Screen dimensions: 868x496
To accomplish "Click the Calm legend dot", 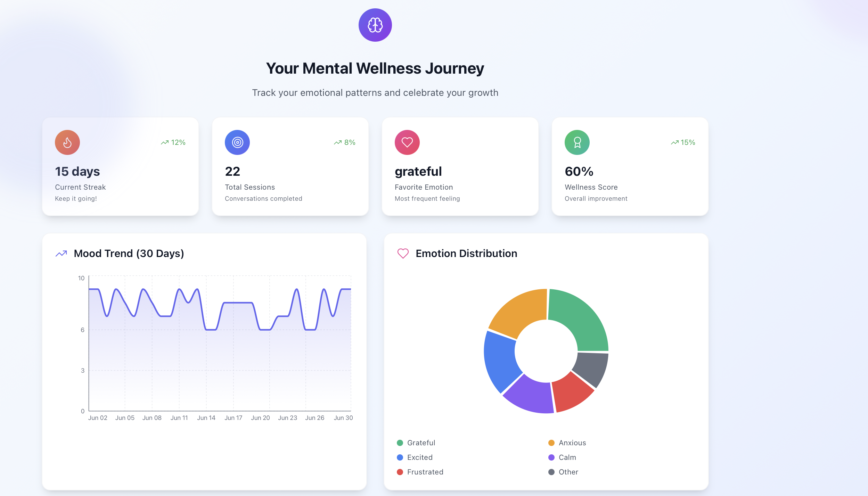I will pos(551,457).
